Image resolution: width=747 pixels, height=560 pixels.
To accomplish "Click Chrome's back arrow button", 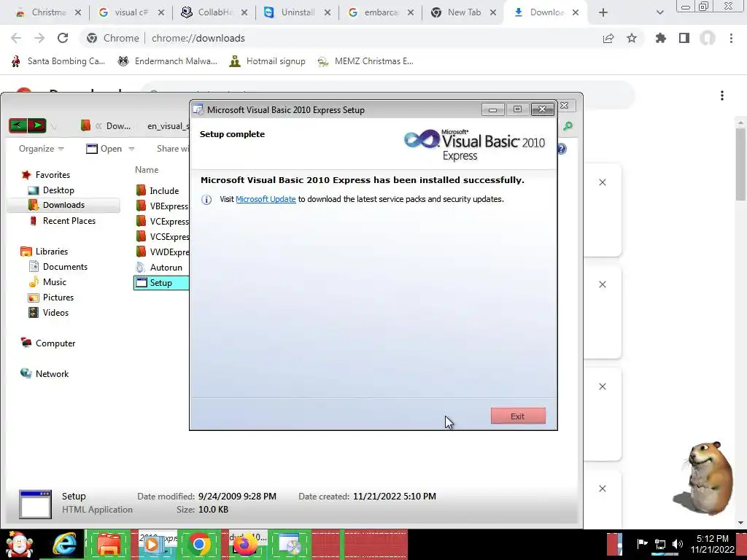I will (16, 38).
